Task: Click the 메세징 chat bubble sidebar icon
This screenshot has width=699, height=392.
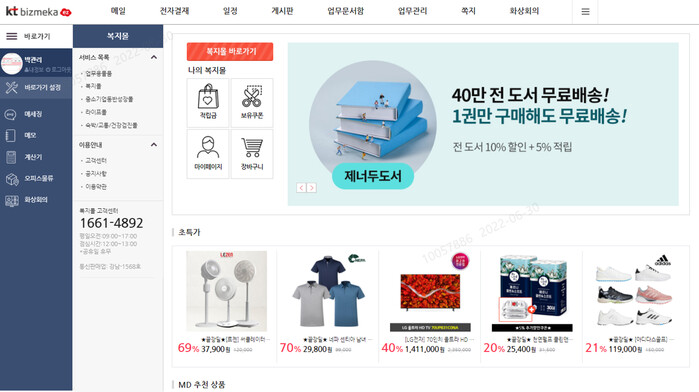Action: 11,115
